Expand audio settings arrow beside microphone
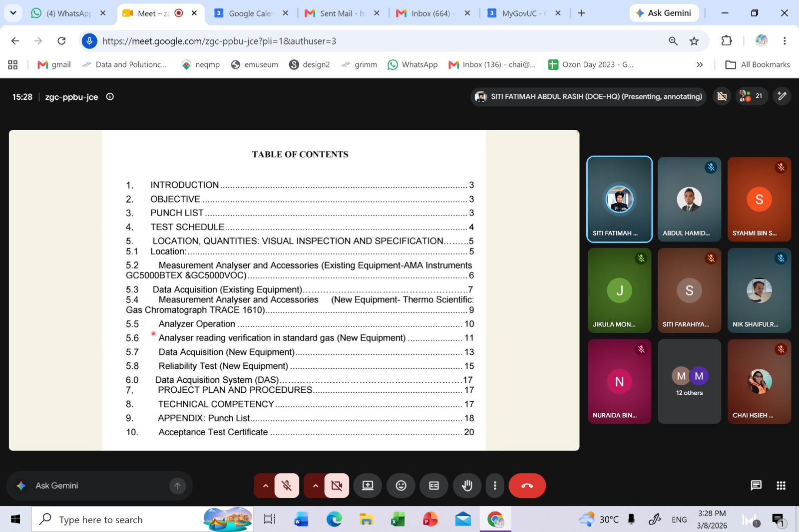This screenshot has width=799, height=532. (x=265, y=486)
